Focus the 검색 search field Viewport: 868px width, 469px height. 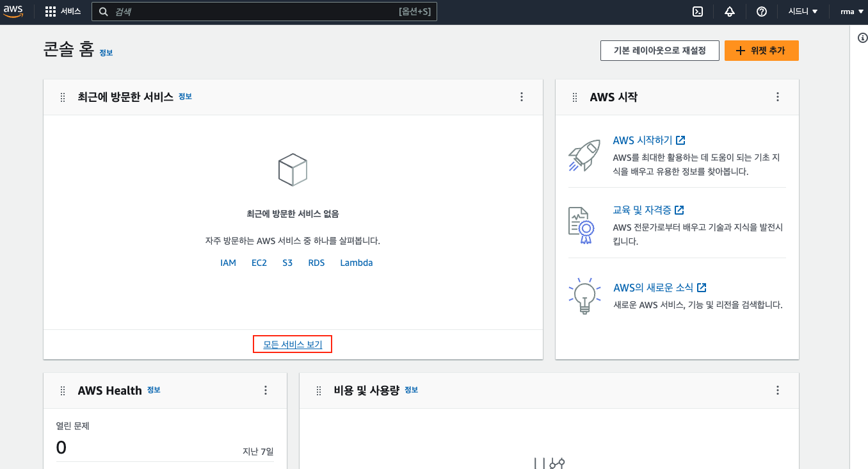pos(264,12)
